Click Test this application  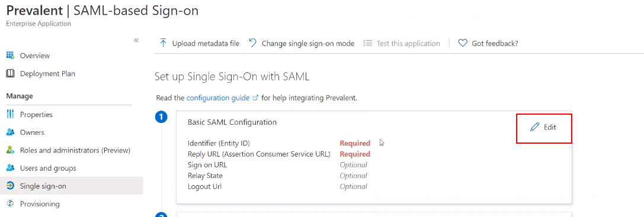point(402,43)
